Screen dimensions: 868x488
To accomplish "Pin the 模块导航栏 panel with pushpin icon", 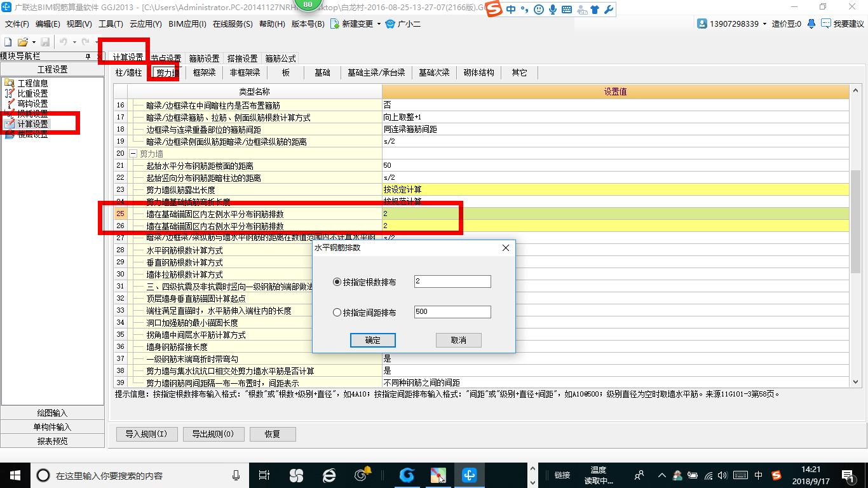I will (x=88, y=57).
